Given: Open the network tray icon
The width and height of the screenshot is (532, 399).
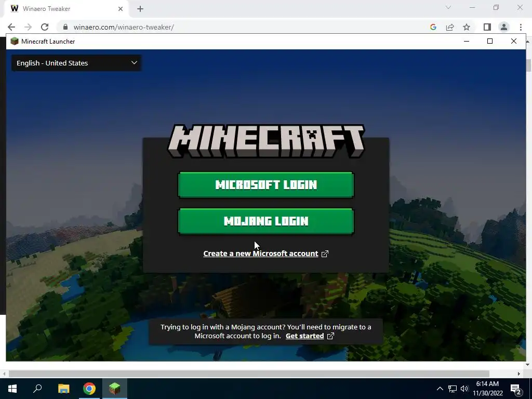Looking at the screenshot, I should 453,389.
